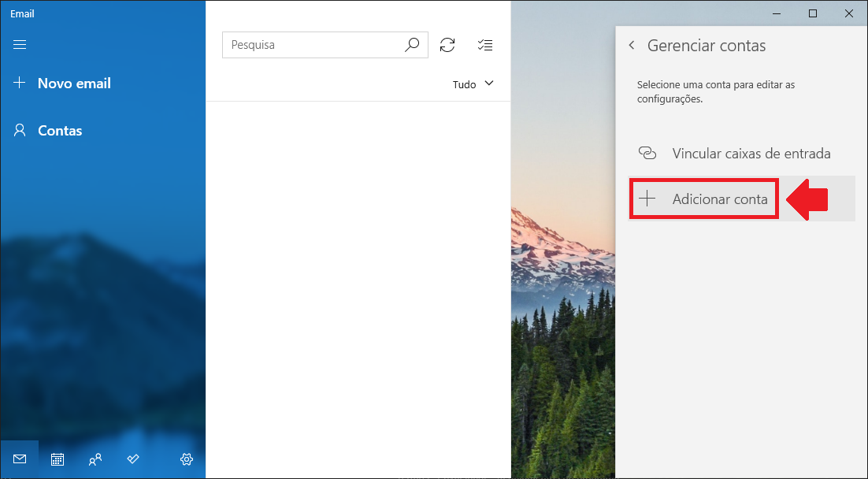The image size is (868, 479).
Task: Open the To Do checkmark icon
Action: point(133,459)
